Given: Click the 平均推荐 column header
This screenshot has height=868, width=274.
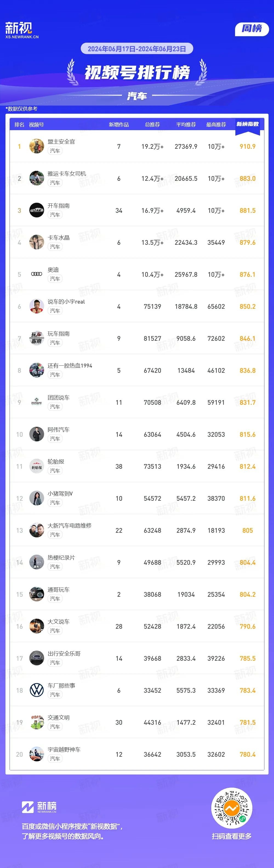Looking at the screenshot, I should point(186,125).
